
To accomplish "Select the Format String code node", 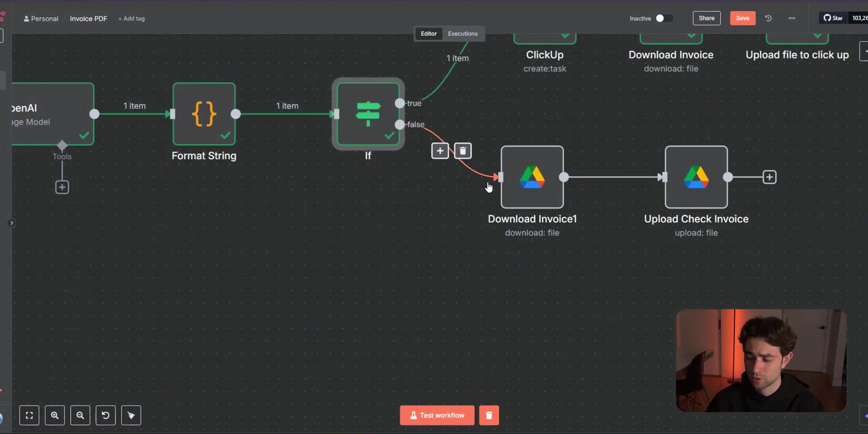I will tap(204, 114).
